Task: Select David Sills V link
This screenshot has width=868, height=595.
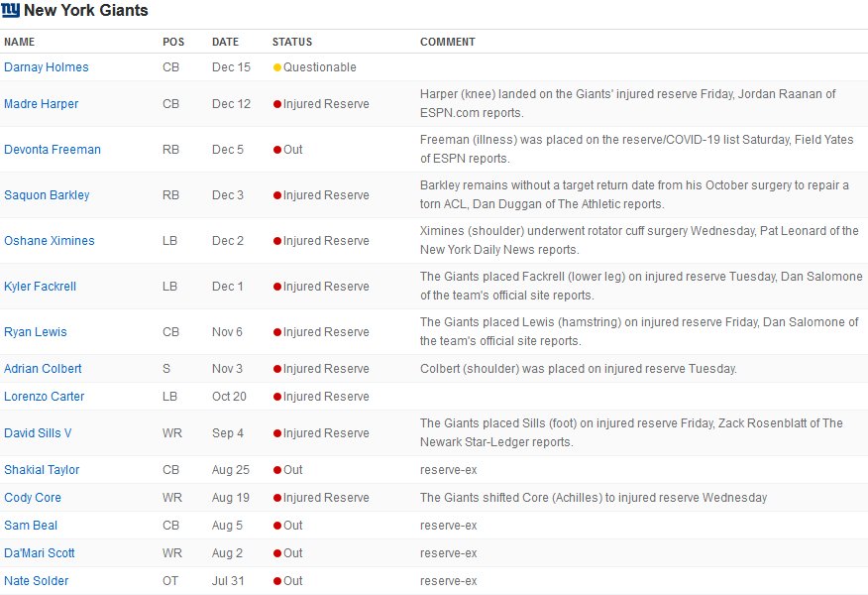Action: click(x=38, y=432)
